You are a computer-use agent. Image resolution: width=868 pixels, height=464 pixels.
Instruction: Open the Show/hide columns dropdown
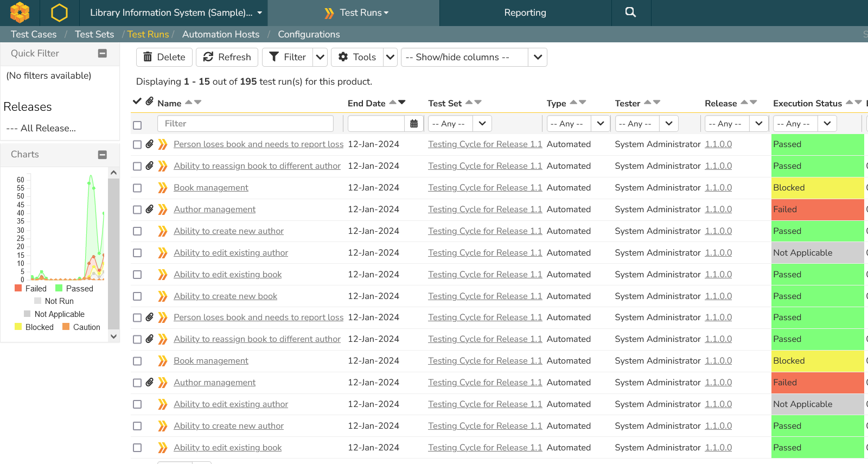coord(537,57)
